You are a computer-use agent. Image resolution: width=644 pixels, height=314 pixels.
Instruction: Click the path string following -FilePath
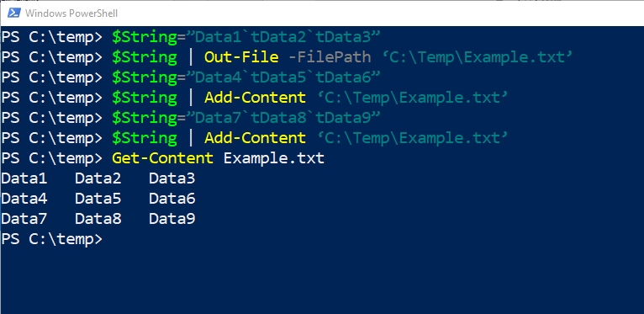[x=478, y=57]
